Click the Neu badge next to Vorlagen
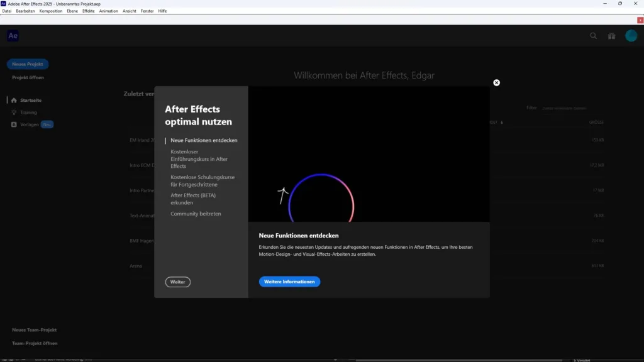644x362 pixels. tap(47, 124)
